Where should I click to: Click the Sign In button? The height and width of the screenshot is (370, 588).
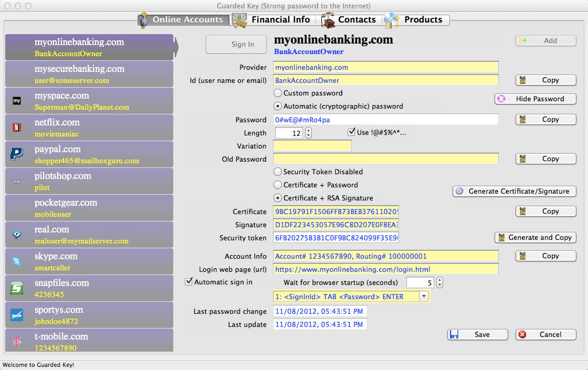(236, 44)
